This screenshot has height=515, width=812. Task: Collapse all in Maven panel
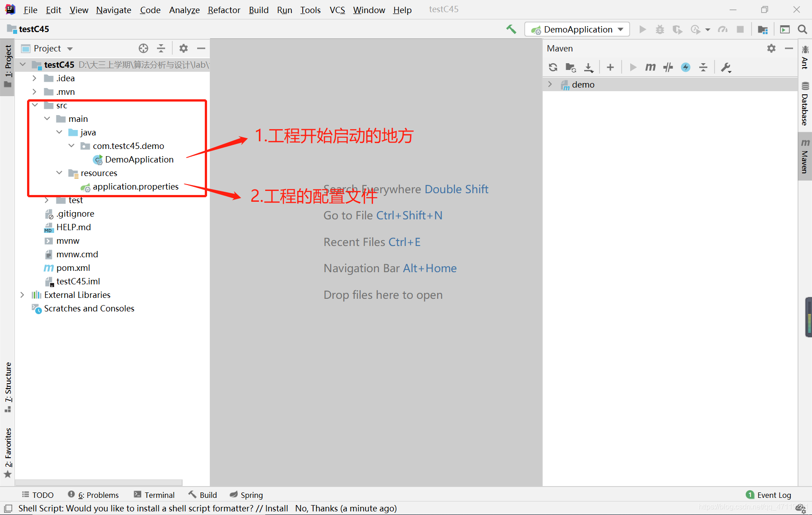703,67
